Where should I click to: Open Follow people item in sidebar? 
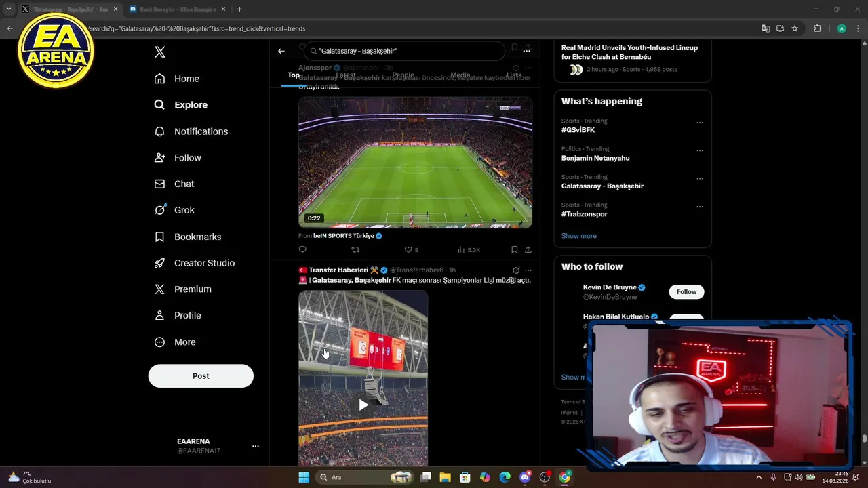[177, 158]
